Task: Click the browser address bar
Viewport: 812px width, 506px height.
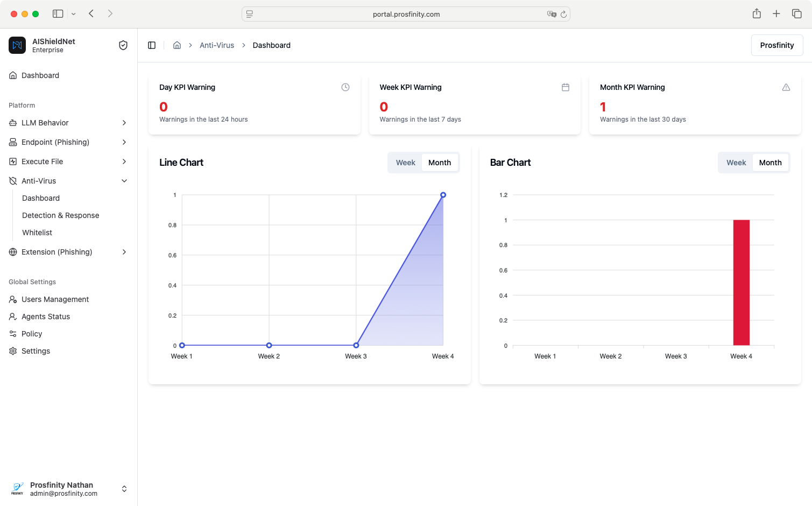Action: [406, 14]
